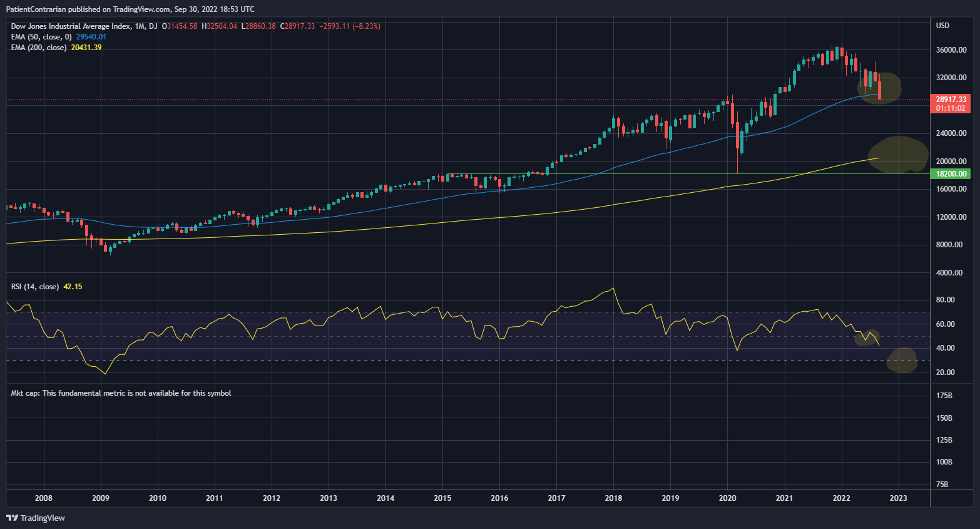Click the 2016 year label on time axis
The height and width of the screenshot is (529, 980).
click(499, 498)
